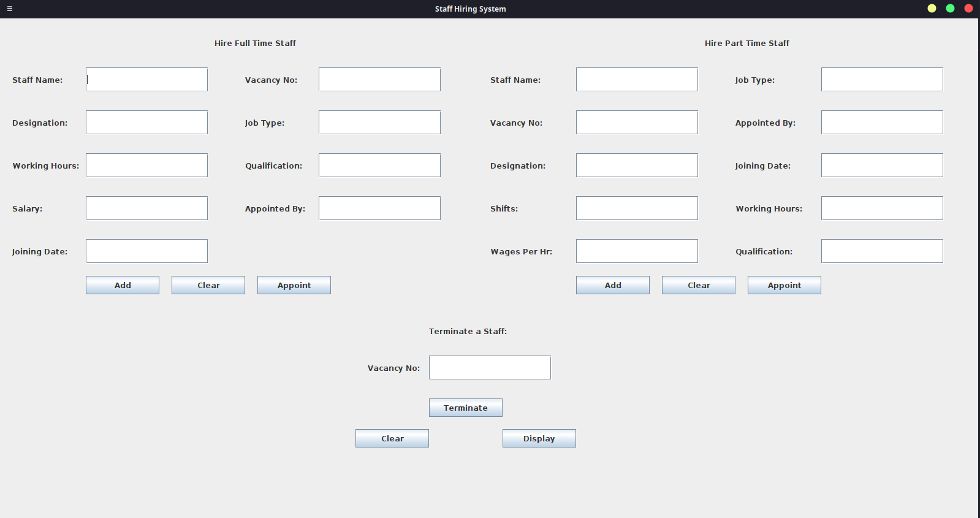Add a part time staff record
This screenshot has width=980, height=518.
click(x=613, y=285)
